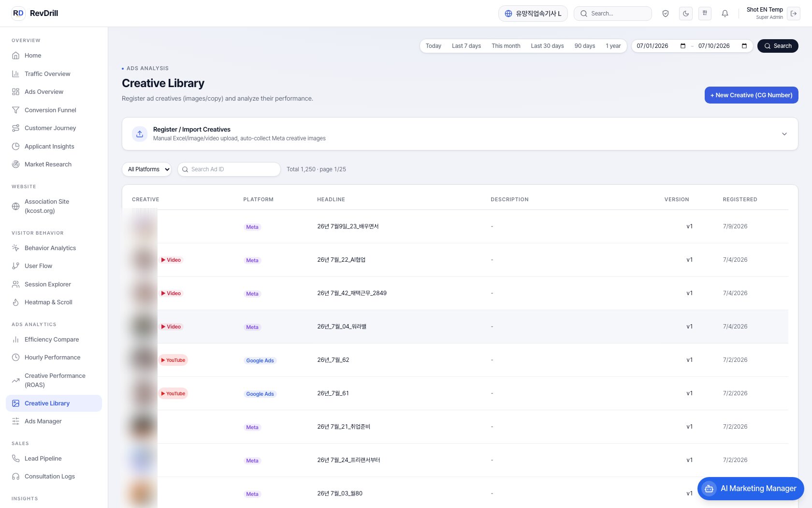Screen dimensions: 812x508
Task: Click thumbnail for 26년 7월_21_취업준비 creative
Action: [x=144, y=427]
